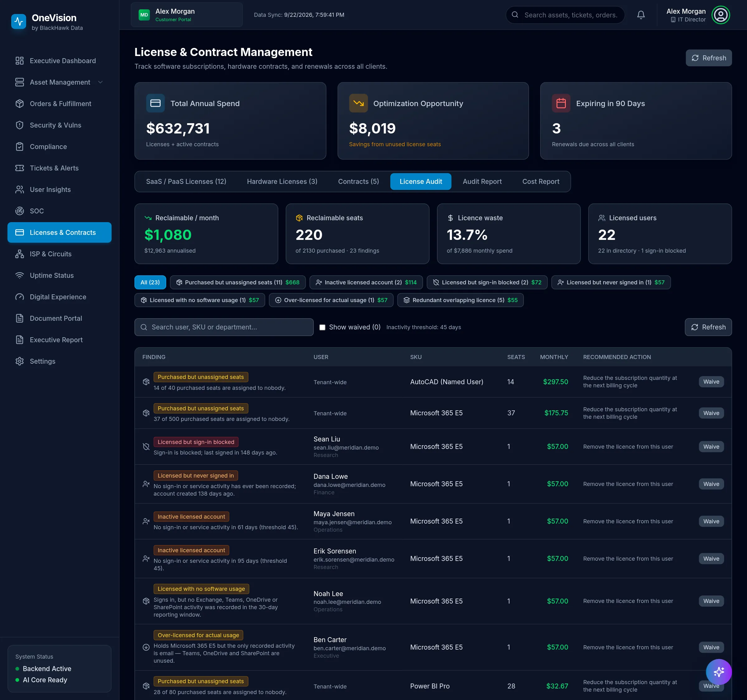Click the Optimization Opportunity trend icon
This screenshot has height=700, width=747.
(358, 103)
